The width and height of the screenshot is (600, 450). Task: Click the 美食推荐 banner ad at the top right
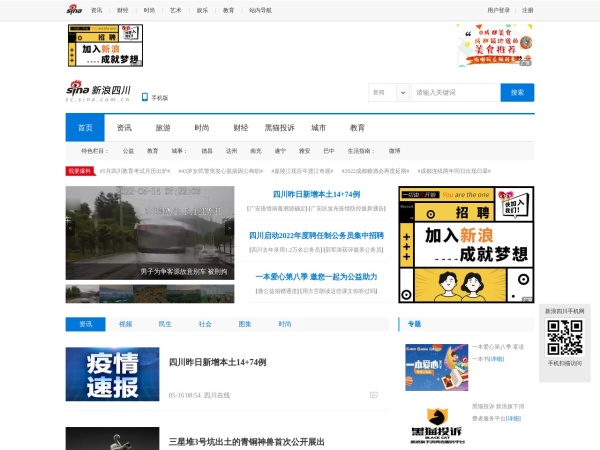pyautogui.click(x=494, y=45)
